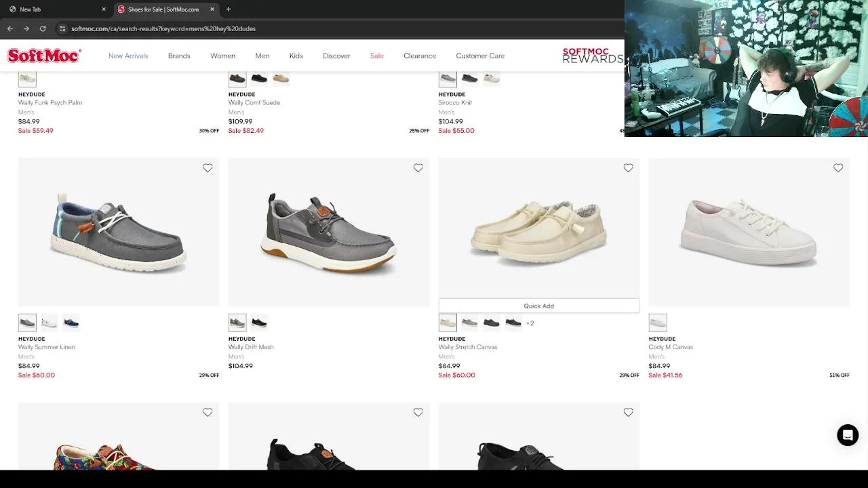Open Wally Summer Linen product link
Image resolution: width=868 pixels, height=488 pixels.
pyautogui.click(x=47, y=347)
